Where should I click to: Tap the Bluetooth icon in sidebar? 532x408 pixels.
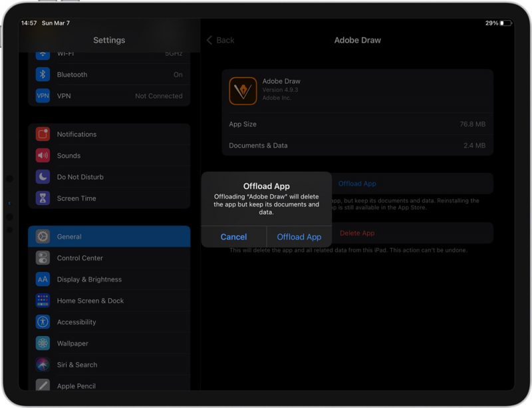pos(43,75)
